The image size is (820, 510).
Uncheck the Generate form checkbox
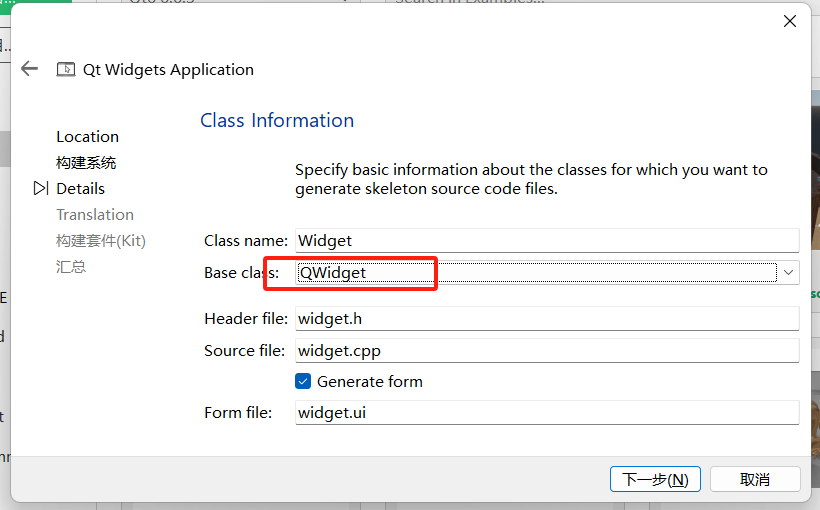tap(303, 381)
